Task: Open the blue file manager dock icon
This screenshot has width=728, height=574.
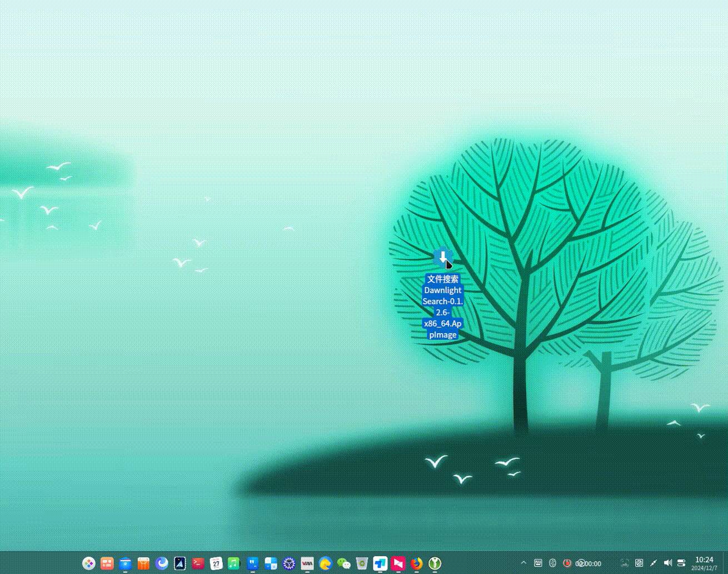Action: (126, 563)
